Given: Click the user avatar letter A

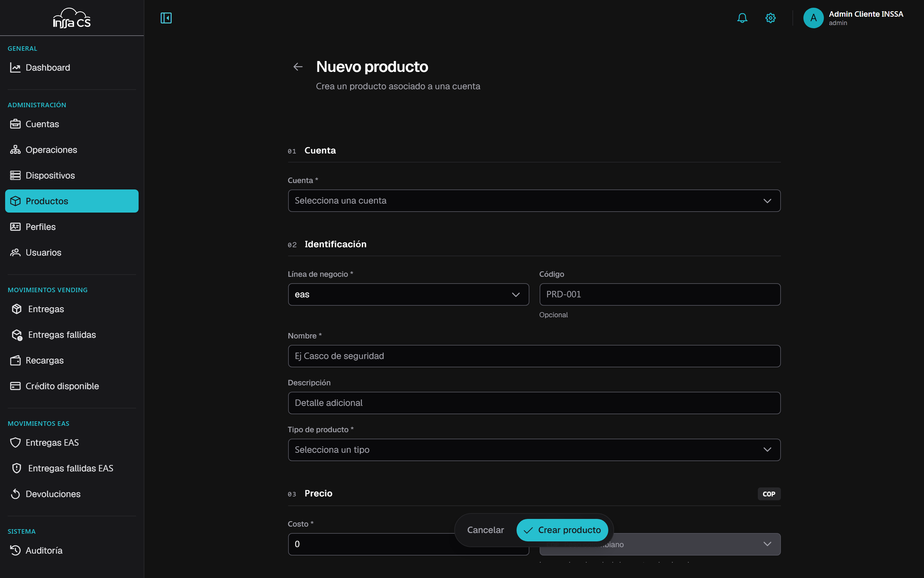Looking at the screenshot, I should (x=813, y=18).
